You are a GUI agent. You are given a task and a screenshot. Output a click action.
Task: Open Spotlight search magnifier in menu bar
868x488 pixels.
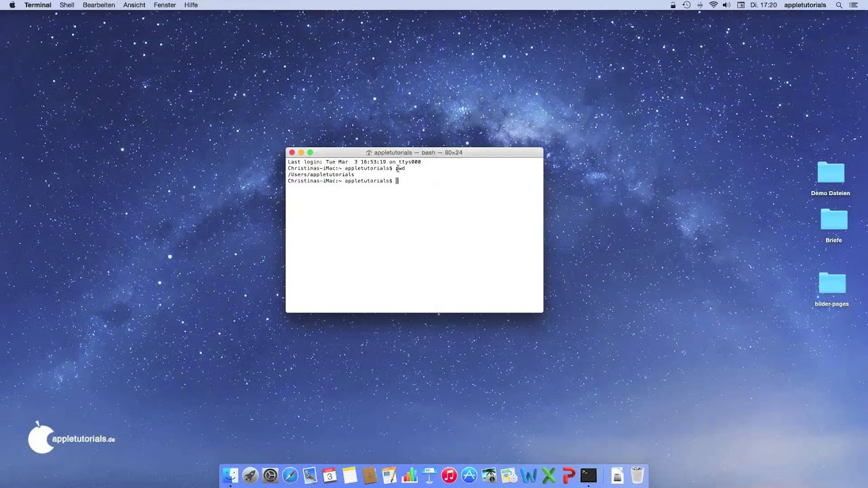tap(839, 5)
